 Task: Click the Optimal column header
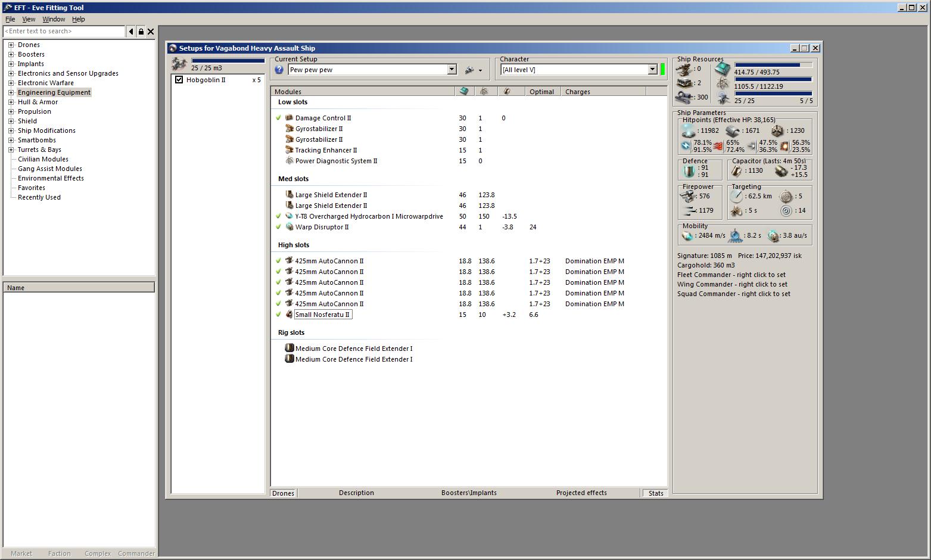[543, 92]
